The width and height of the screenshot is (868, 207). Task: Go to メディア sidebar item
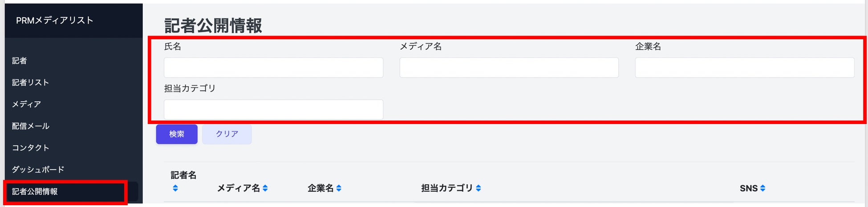tap(26, 104)
